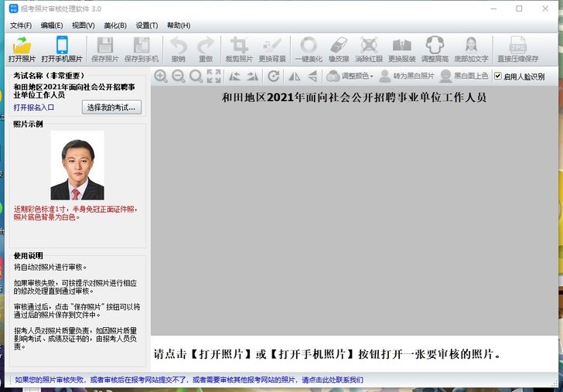Click the zoom in magnifier icon
This screenshot has width=563, height=392.
[x=161, y=76]
